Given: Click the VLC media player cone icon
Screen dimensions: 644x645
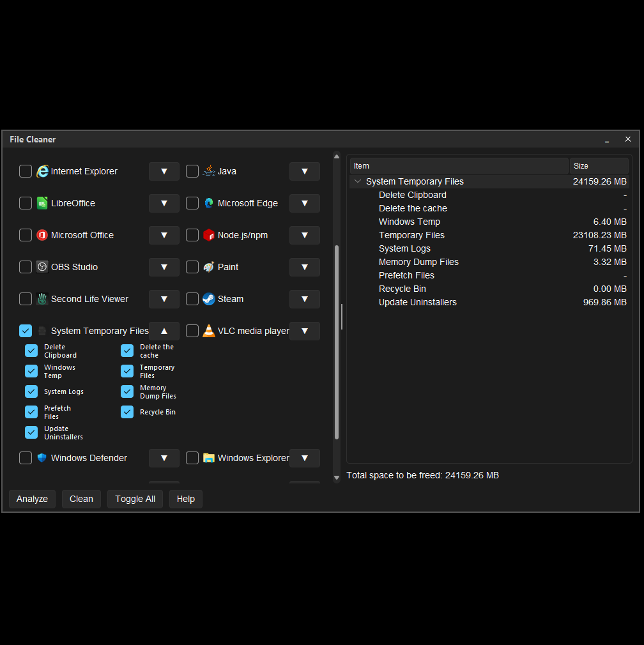Looking at the screenshot, I should click(209, 331).
